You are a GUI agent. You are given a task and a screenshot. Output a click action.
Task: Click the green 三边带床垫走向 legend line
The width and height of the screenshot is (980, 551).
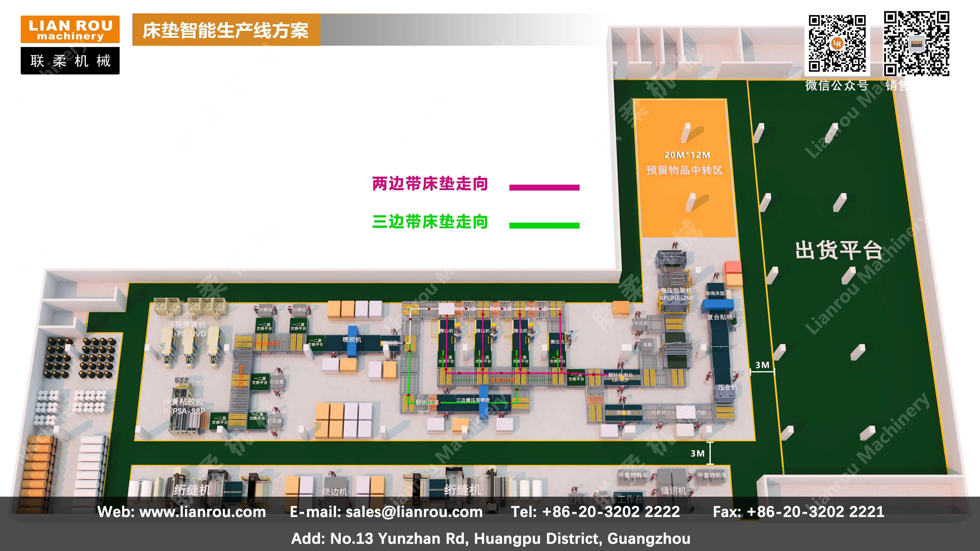pyautogui.click(x=544, y=225)
